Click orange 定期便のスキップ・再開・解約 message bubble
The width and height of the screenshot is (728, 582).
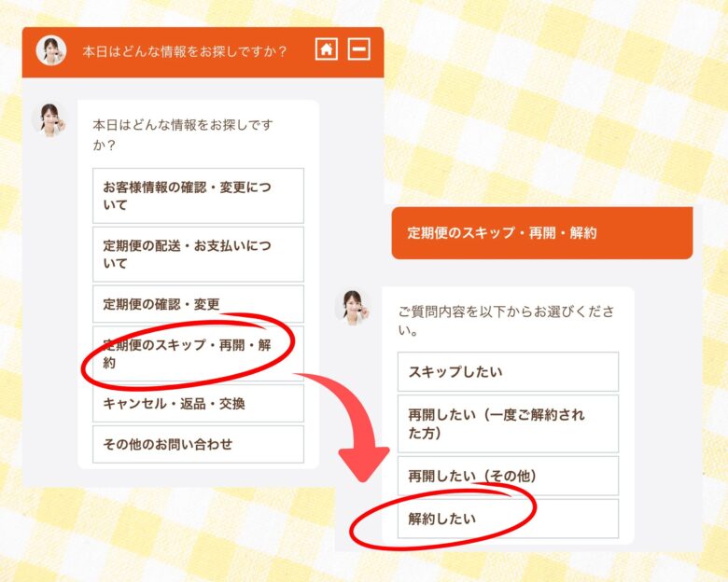point(542,232)
